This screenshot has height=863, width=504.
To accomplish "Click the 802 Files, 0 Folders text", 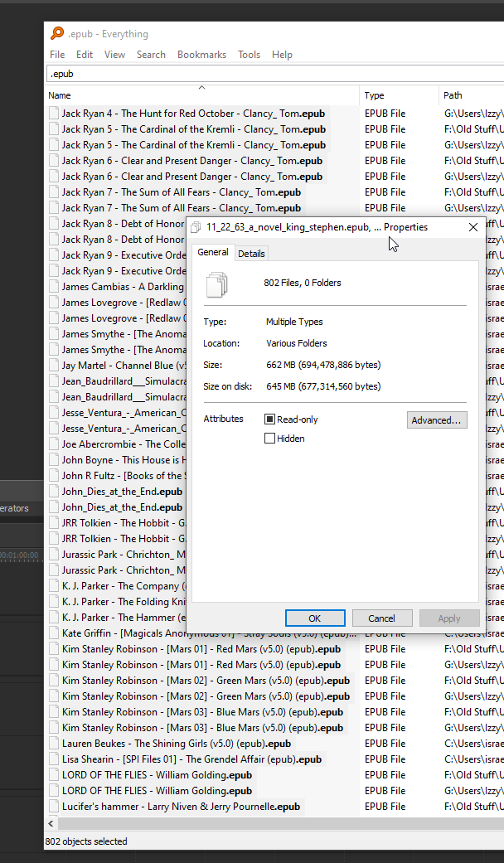I will click(302, 283).
